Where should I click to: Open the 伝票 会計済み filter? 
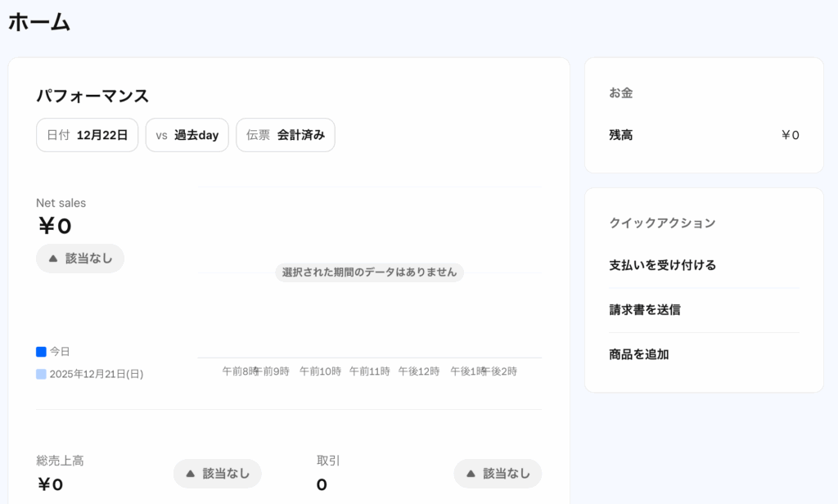point(285,135)
